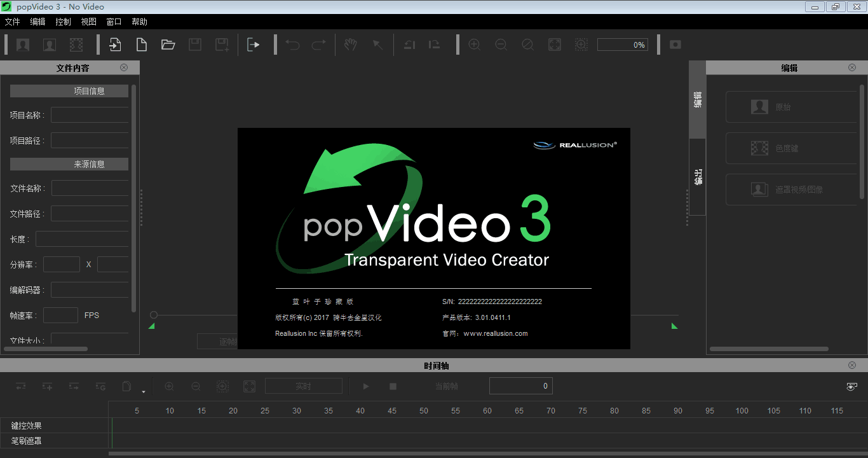Click the import file icon
Viewport: 868px width, 458px height.
[115, 45]
